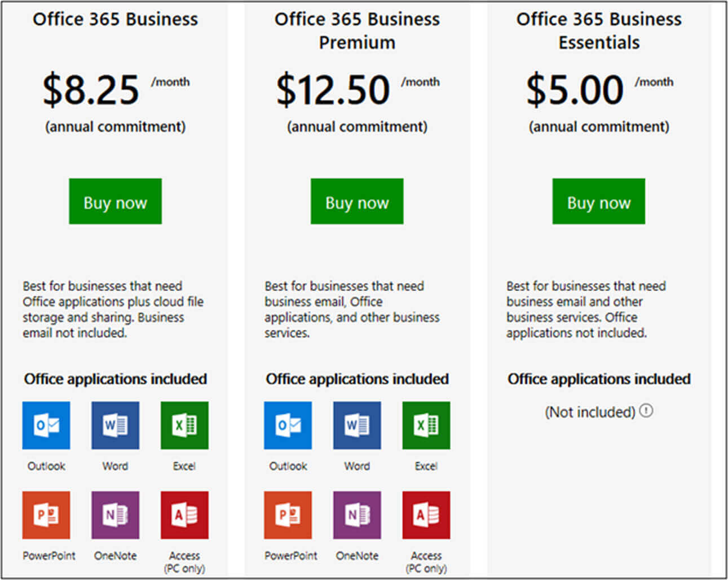Open the Excel icon under Business Premium
This screenshot has height=580, width=728.
[x=426, y=426]
